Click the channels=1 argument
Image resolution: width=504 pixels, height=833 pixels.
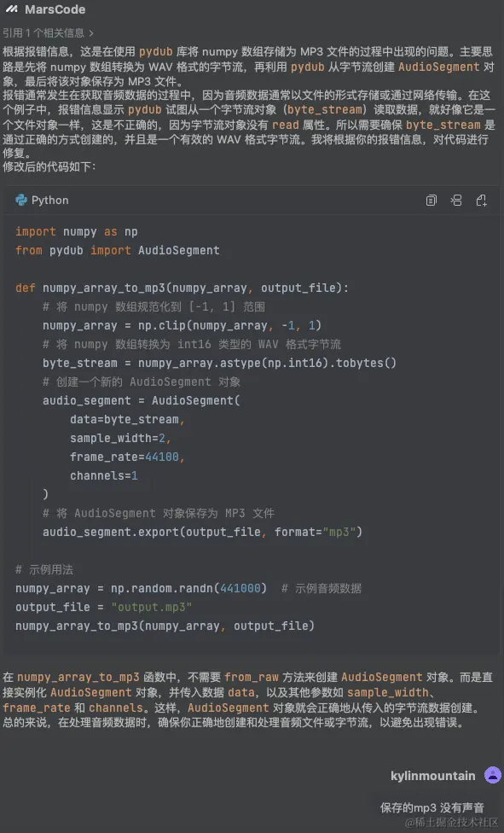tap(103, 475)
